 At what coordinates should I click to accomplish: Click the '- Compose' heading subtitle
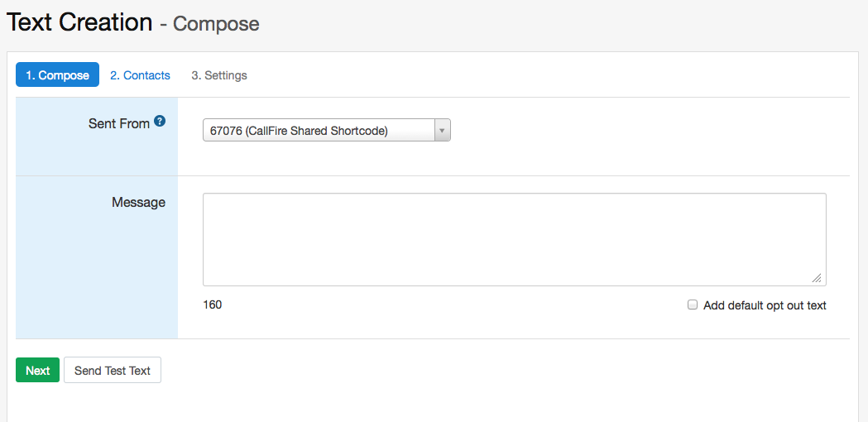click(209, 24)
